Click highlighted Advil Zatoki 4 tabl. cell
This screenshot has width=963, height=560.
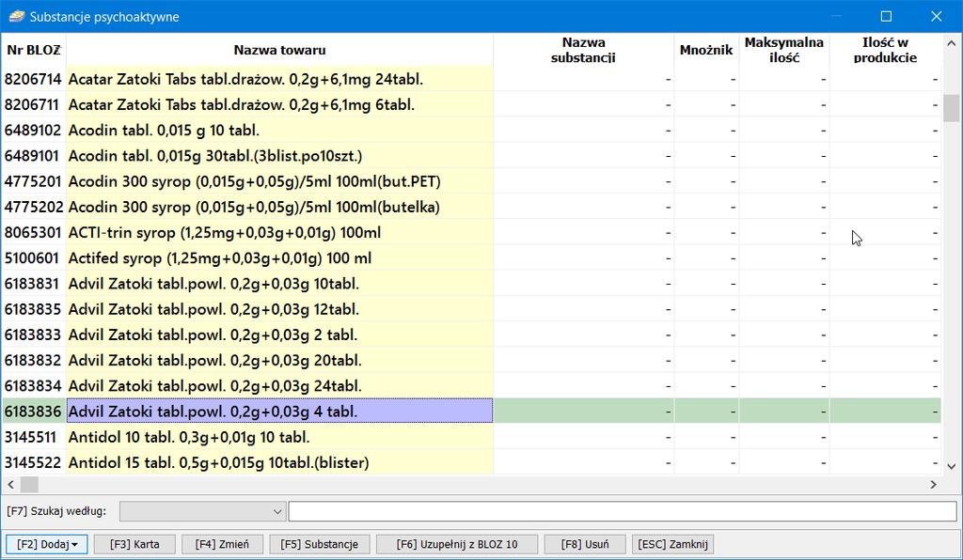pyautogui.click(x=279, y=412)
